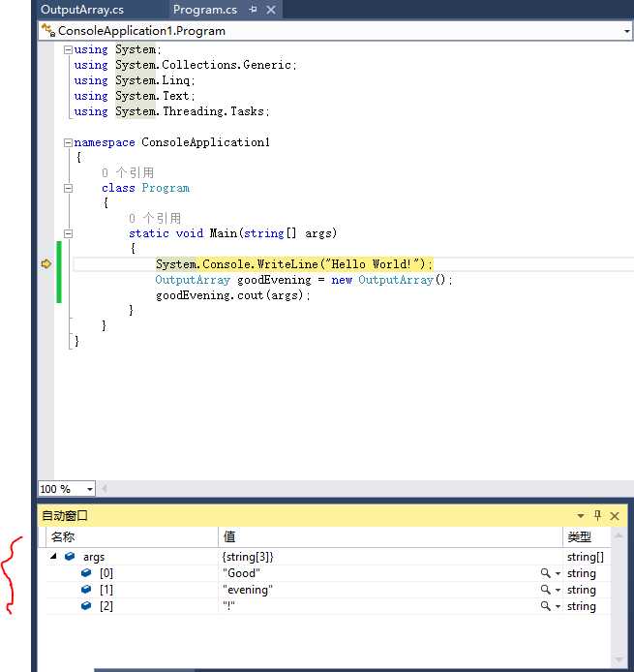This screenshot has width=634, height=672.
Task: Click the cube icon of element [0]
Action: (x=86, y=573)
